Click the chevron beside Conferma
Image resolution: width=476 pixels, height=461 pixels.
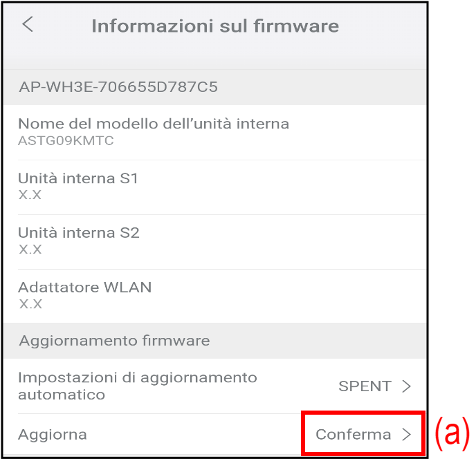pyautogui.click(x=407, y=435)
